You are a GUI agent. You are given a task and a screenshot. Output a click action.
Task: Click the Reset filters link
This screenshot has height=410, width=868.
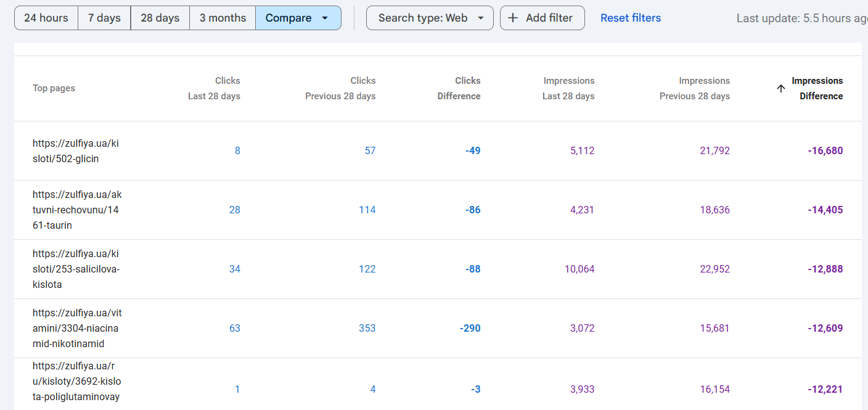(630, 18)
